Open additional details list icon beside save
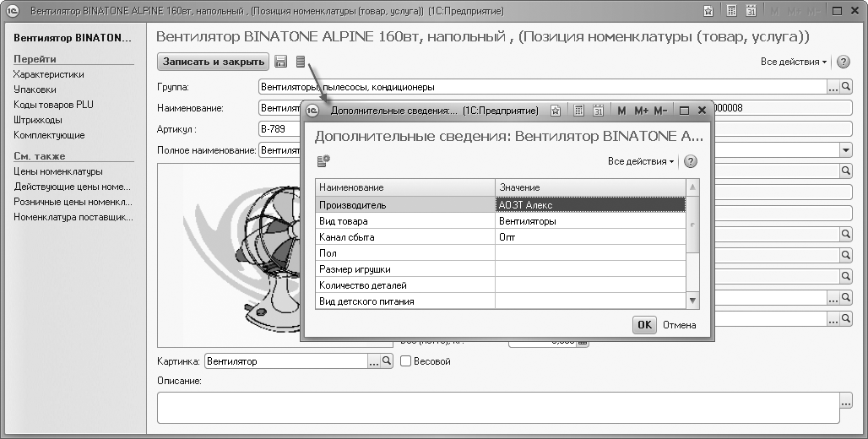 click(x=301, y=62)
